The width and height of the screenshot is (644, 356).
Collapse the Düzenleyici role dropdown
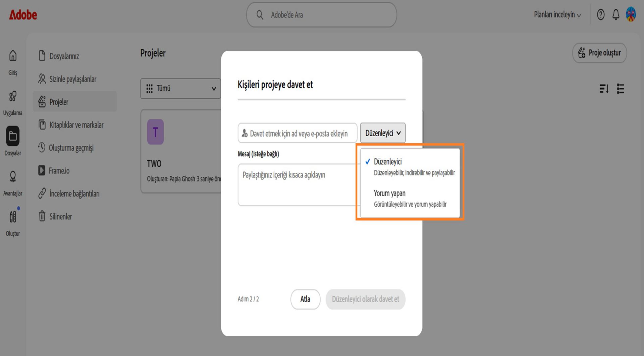click(383, 133)
